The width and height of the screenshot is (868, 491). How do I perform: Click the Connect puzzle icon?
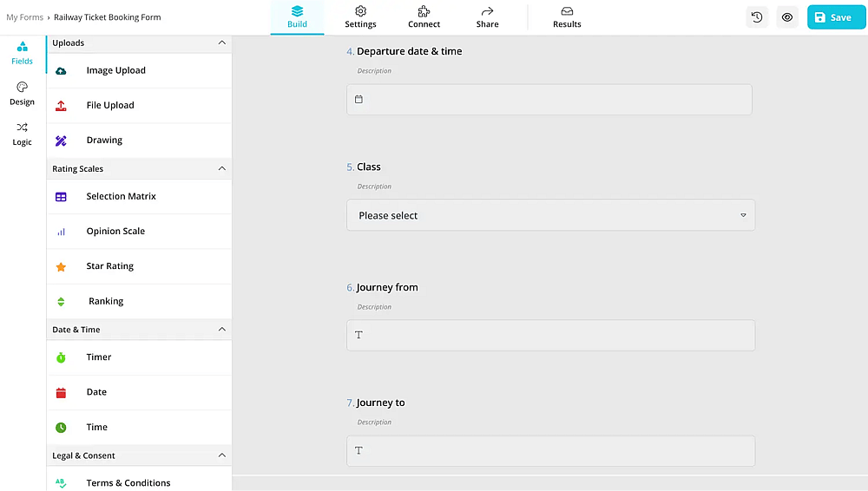coord(424,11)
